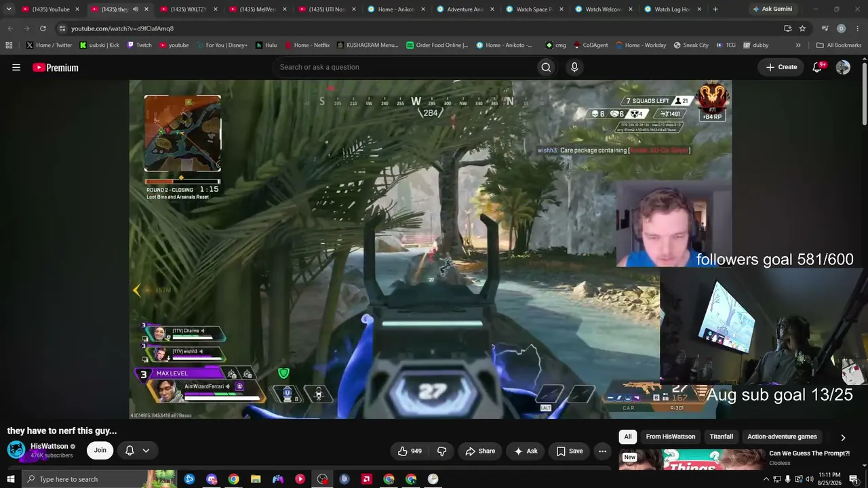
Task: Click the Windows taskbar search box
Action: (x=99, y=479)
